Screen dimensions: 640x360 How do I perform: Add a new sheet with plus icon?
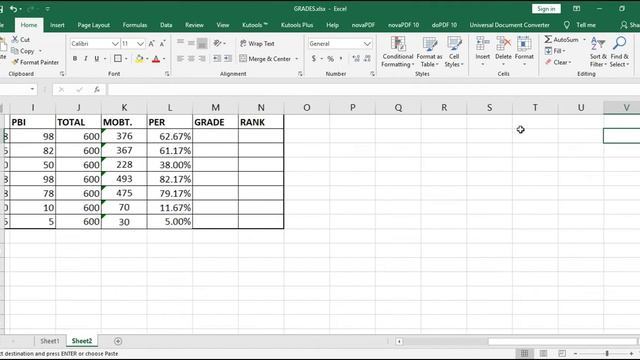[x=118, y=341]
